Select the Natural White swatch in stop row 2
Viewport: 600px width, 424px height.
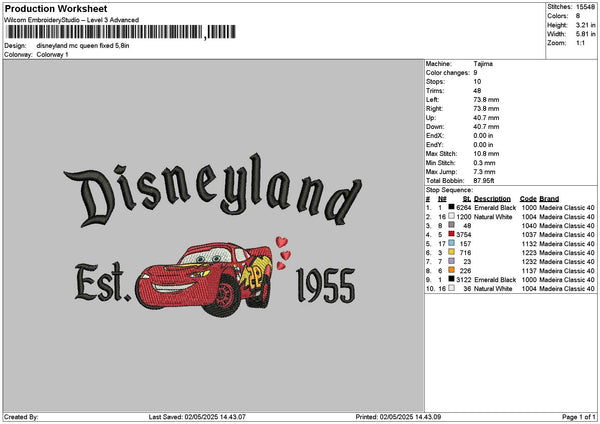(452, 216)
